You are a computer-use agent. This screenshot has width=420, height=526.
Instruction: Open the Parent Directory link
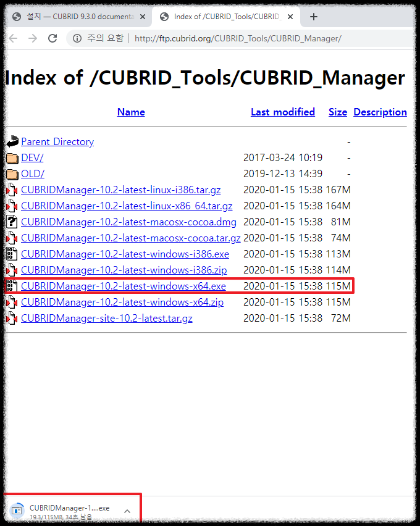[57, 141]
